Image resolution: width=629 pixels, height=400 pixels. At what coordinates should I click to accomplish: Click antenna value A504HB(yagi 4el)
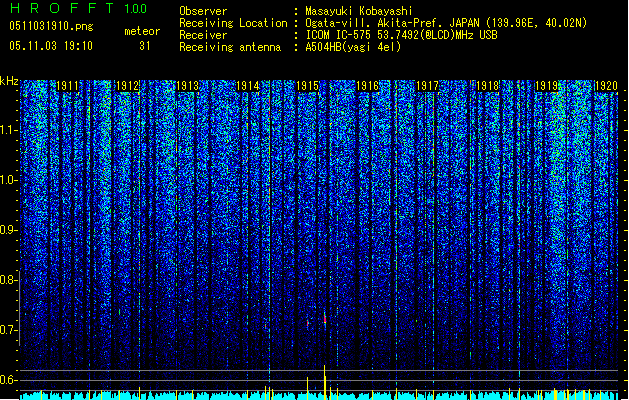353,47
